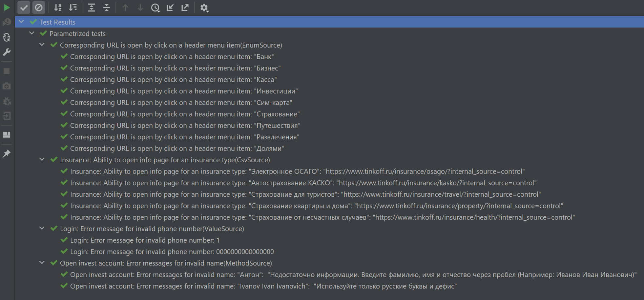Click the Stop square sidebar icon

[x=7, y=71]
